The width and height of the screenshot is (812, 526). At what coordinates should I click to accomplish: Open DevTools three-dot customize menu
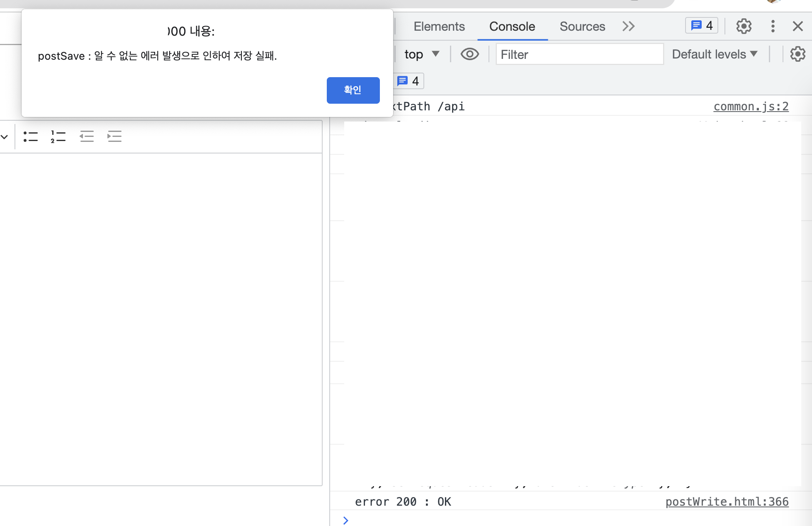(773, 26)
